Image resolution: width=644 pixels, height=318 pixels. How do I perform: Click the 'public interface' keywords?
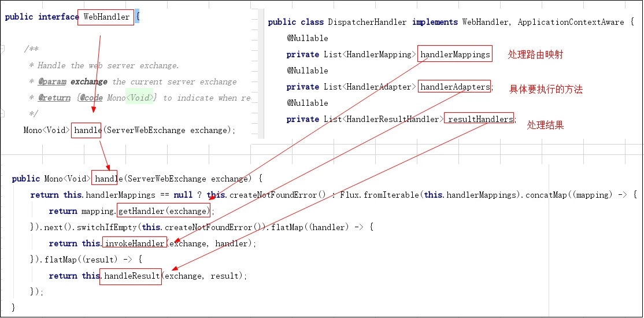pos(42,17)
